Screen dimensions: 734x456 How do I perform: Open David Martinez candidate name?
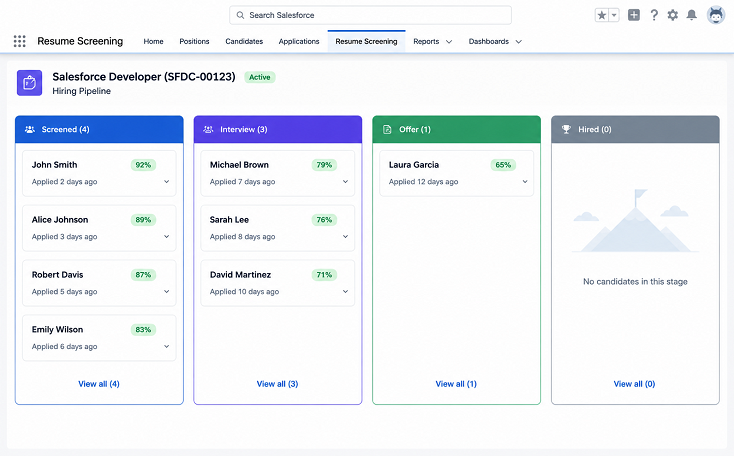(x=241, y=275)
